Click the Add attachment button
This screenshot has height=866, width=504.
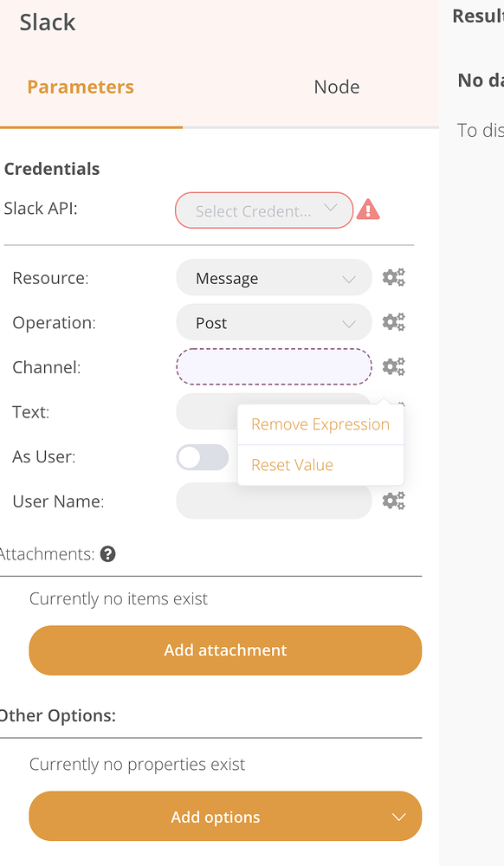[x=225, y=650]
